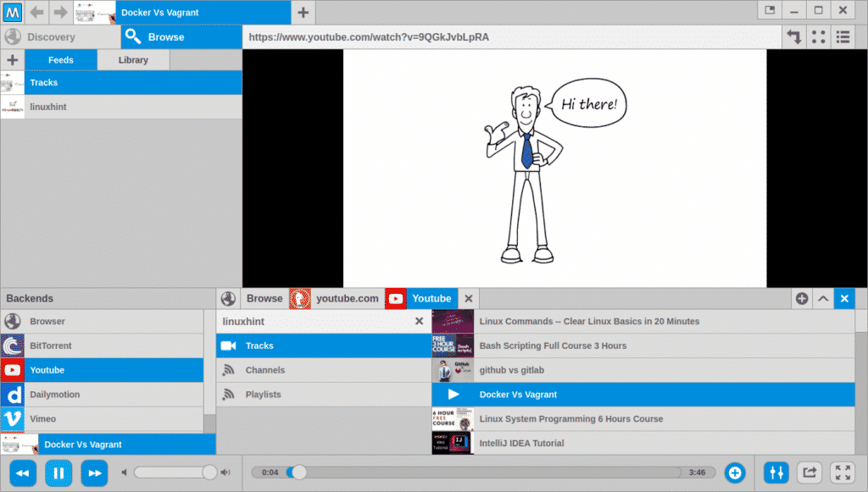Add current track with round plus icon
The image size is (868, 492).
click(735, 473)
